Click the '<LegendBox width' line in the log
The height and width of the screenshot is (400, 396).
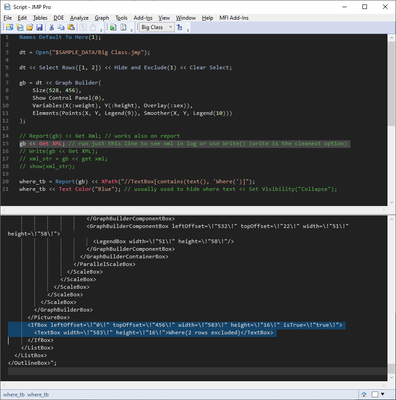[163, 241]
